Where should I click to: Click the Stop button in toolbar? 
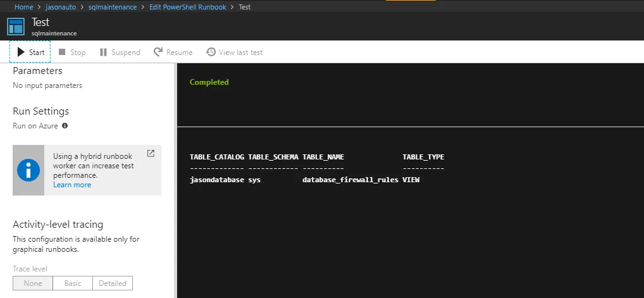pos(72,53)
